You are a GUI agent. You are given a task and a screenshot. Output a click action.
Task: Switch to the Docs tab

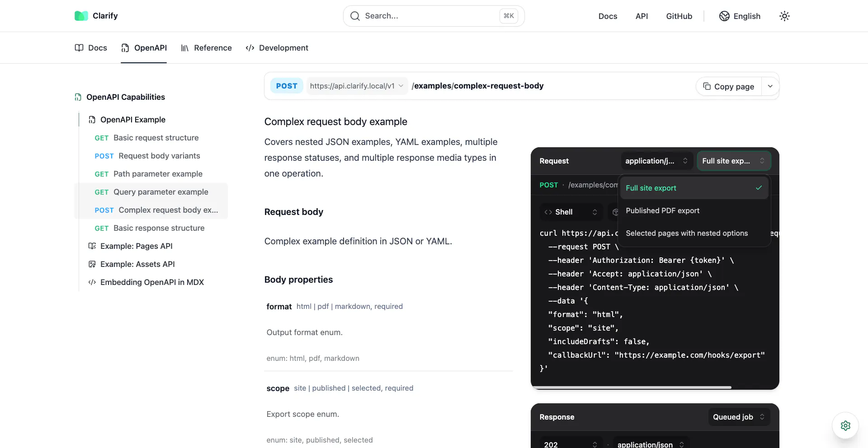point(91,48)
